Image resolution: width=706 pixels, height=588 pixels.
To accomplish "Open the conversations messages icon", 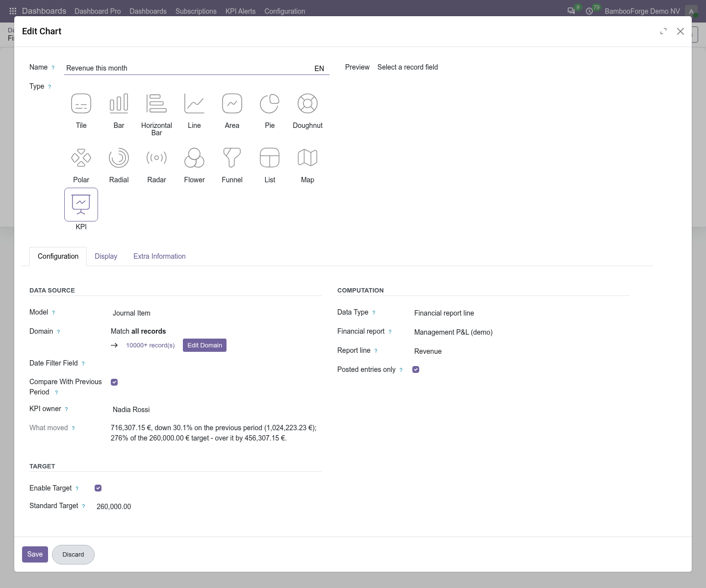I will click(571, 11).
